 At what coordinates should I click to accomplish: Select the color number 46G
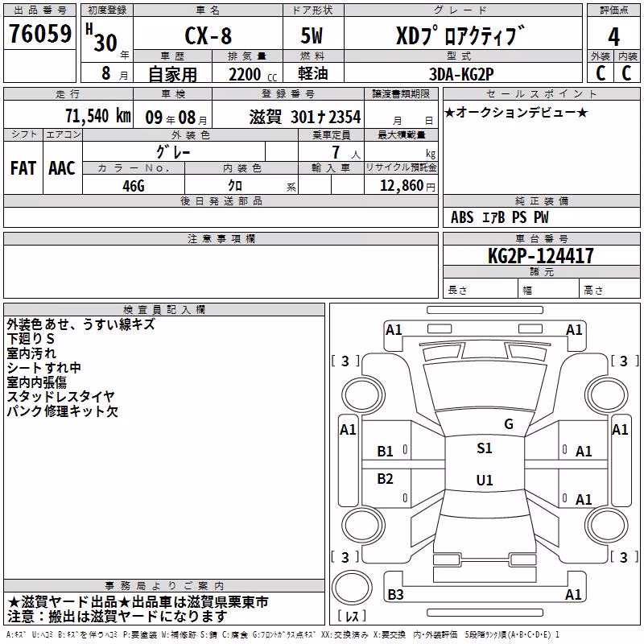click(x=134, y=186)
